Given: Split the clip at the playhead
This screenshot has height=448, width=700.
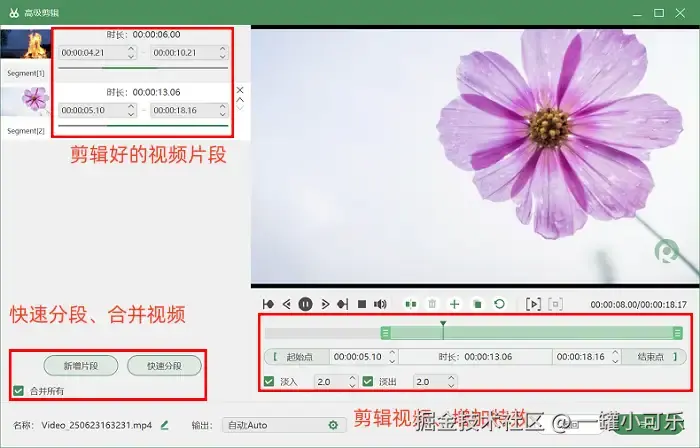Looking at the screenshot, I should [x=411, y=304].
